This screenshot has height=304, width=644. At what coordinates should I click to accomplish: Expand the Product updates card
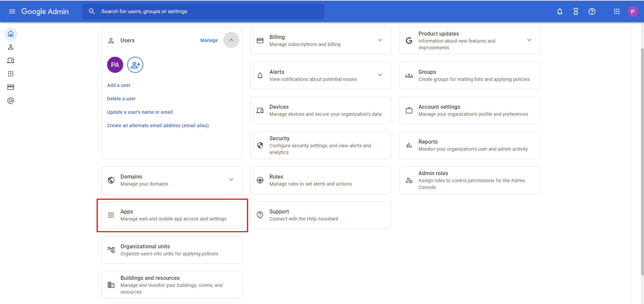point(529,40)
